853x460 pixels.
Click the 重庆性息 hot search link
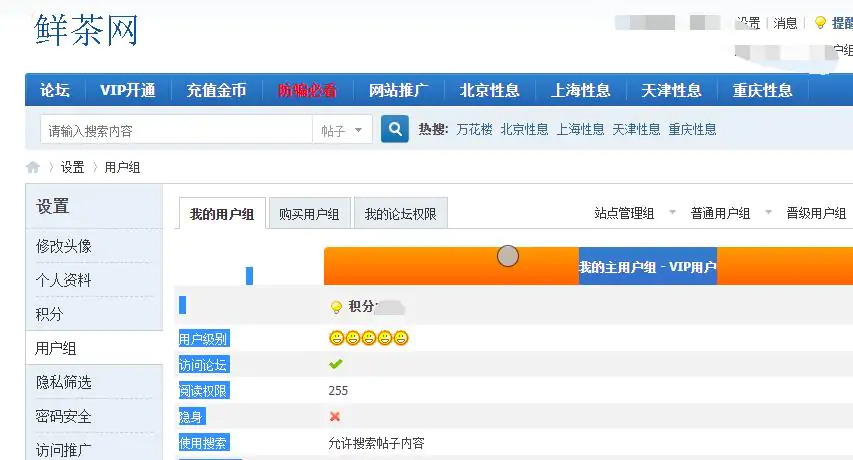[x=692, y=129]
